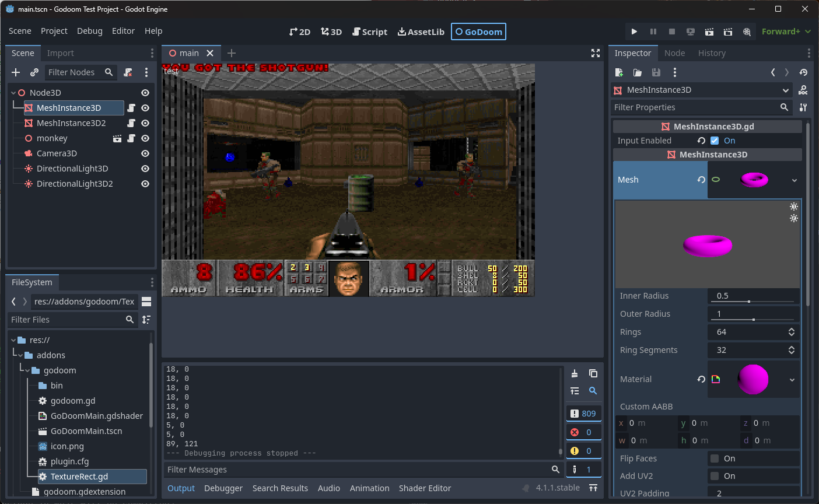
Task: Switch to the Import tab
Action: [61, 53]
